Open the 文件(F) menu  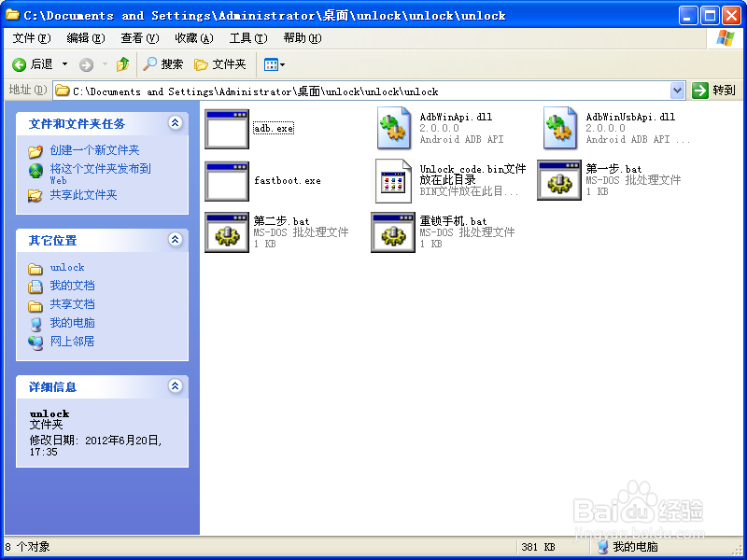click(x=32, y=38)
